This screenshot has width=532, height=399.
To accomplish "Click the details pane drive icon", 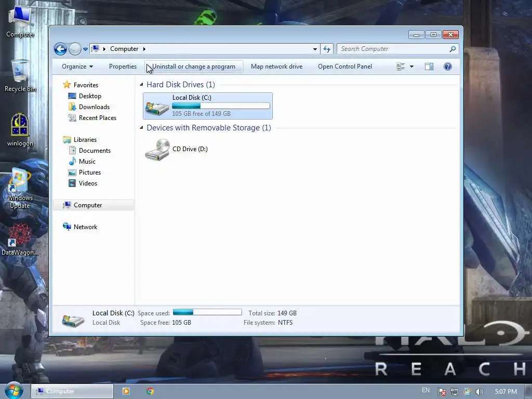I will 73,320.
